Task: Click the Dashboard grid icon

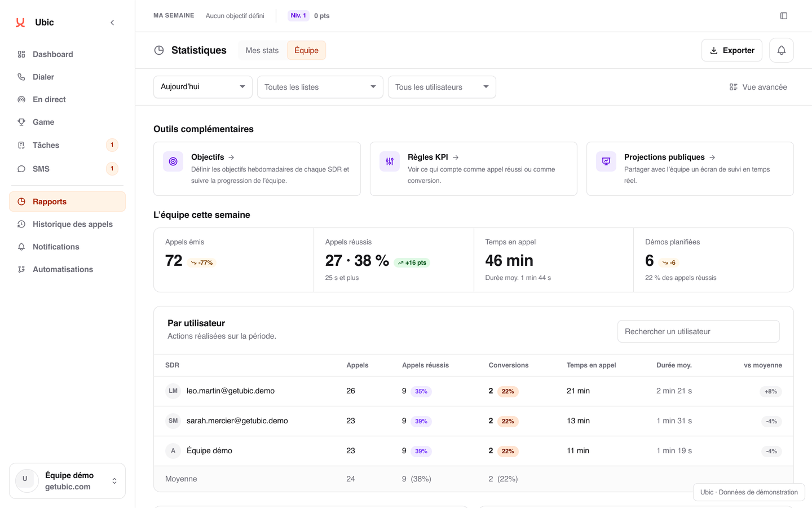Action: click(21, 54)
